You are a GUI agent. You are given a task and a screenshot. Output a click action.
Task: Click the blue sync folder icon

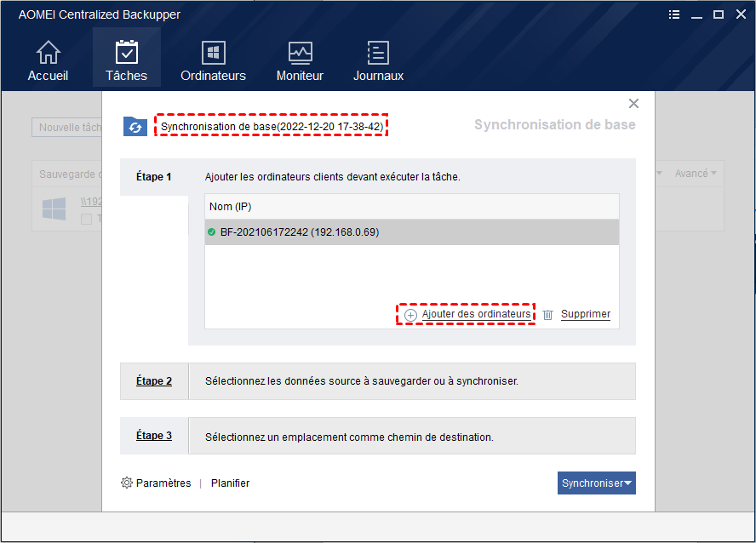(x=135, y=126)
